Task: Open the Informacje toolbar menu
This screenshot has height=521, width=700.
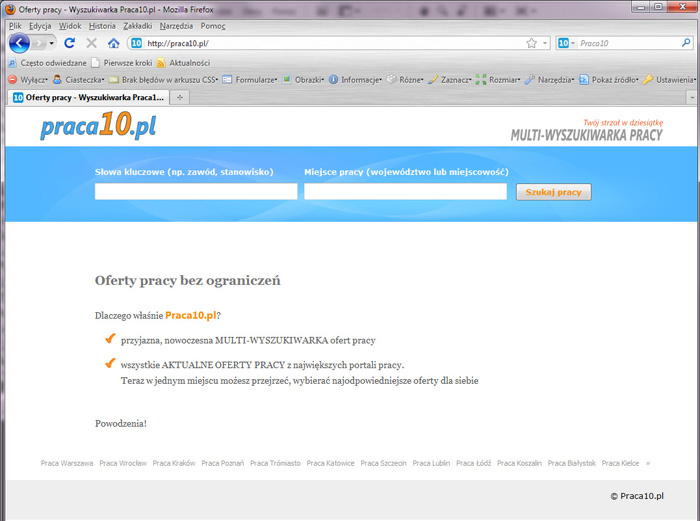Action: [x=356, y=80]
